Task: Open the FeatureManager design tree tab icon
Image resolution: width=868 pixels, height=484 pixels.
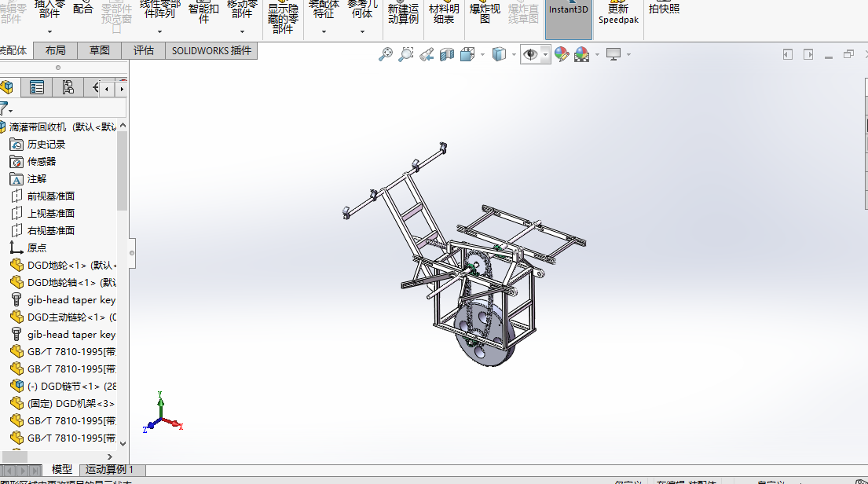Action: coord(7,87)
